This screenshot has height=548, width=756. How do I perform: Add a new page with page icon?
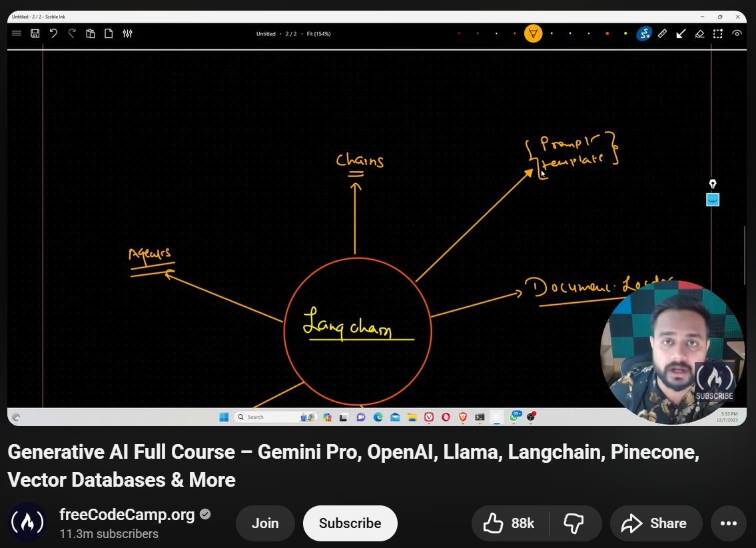tap(109, 33)
